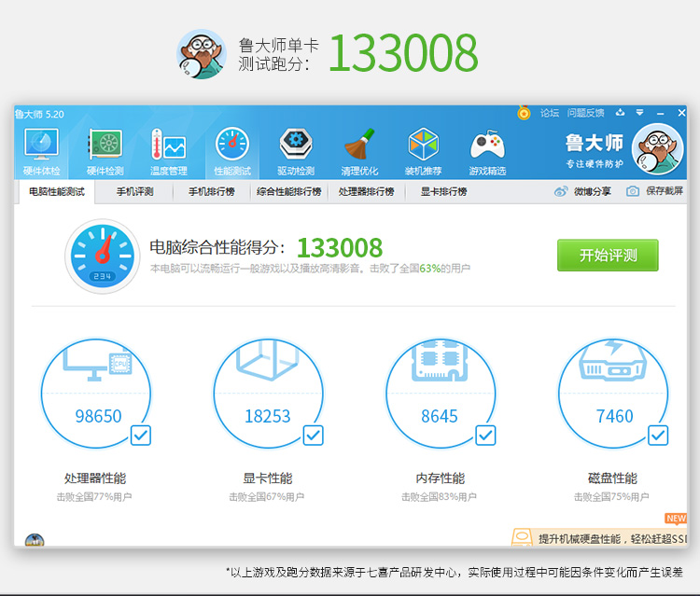Click the speedometer gauge icon
700x596 pixels.
click(103, 256)
